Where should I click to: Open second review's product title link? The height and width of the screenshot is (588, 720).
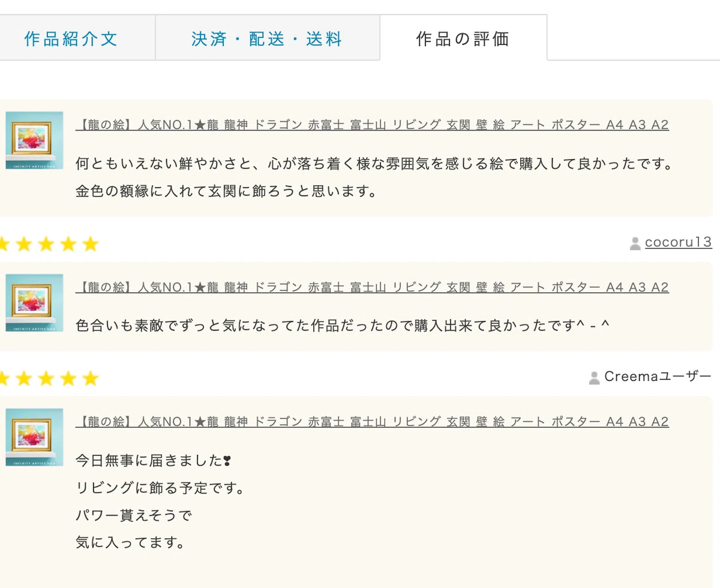pyautogui.click(x=372, y=287)
